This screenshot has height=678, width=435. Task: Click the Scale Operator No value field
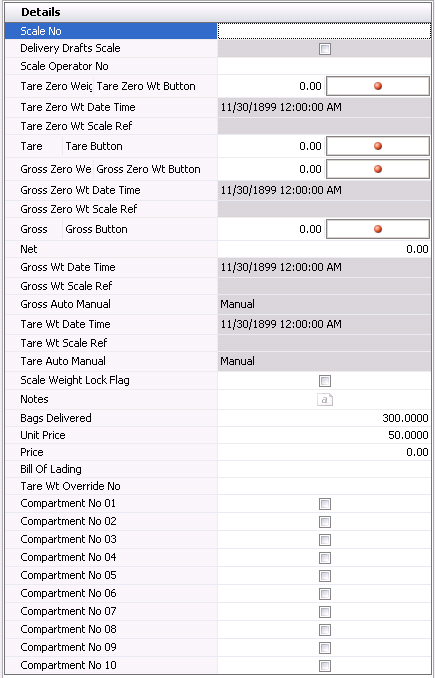[324, 67]
